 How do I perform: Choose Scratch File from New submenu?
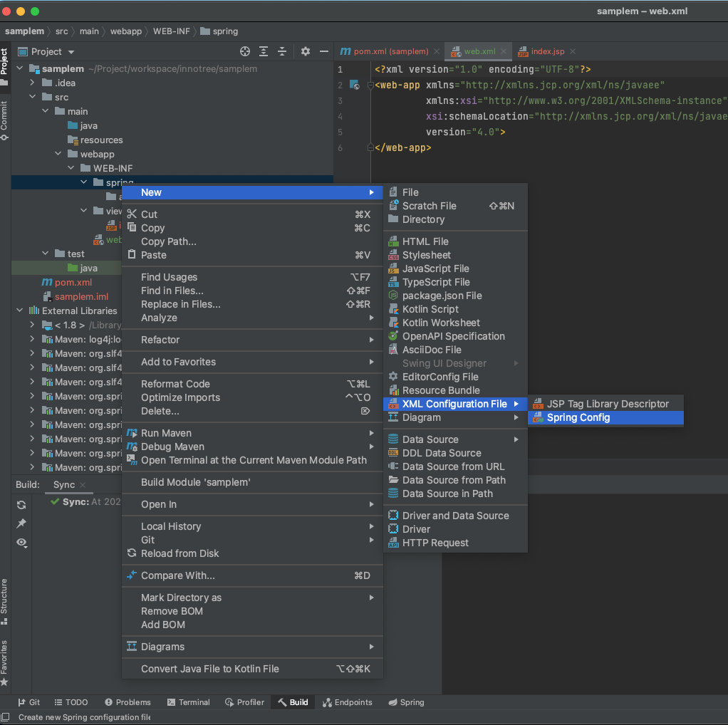(455, 206)
